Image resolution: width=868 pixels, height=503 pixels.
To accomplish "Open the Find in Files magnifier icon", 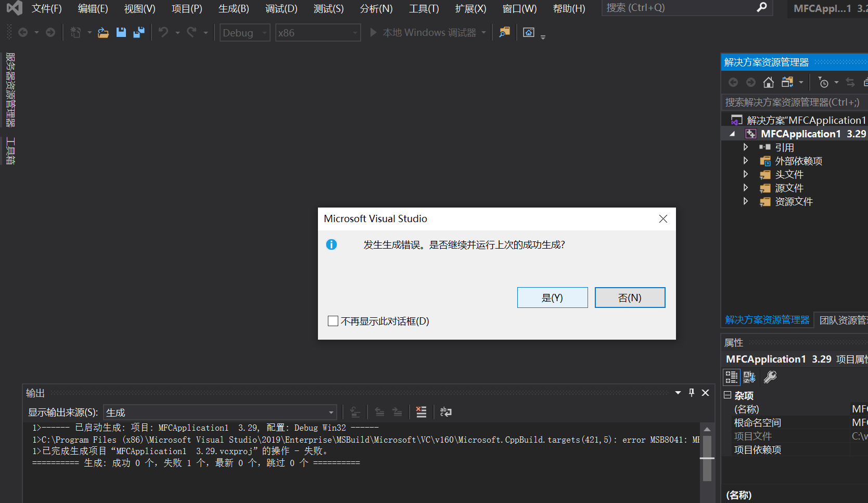I will 503,32.
